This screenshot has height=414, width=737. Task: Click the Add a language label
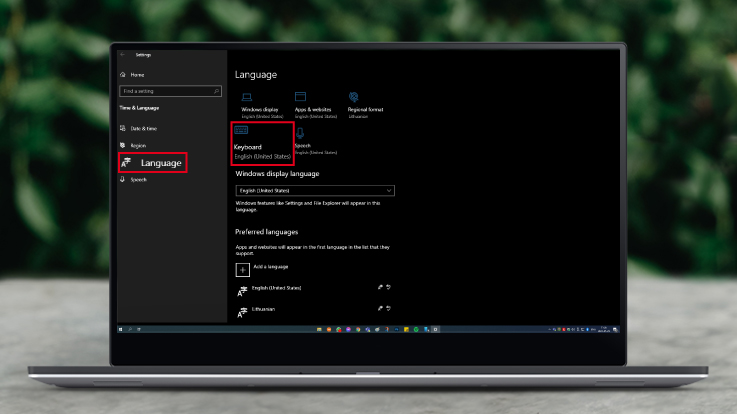click(x=270, y=269)
